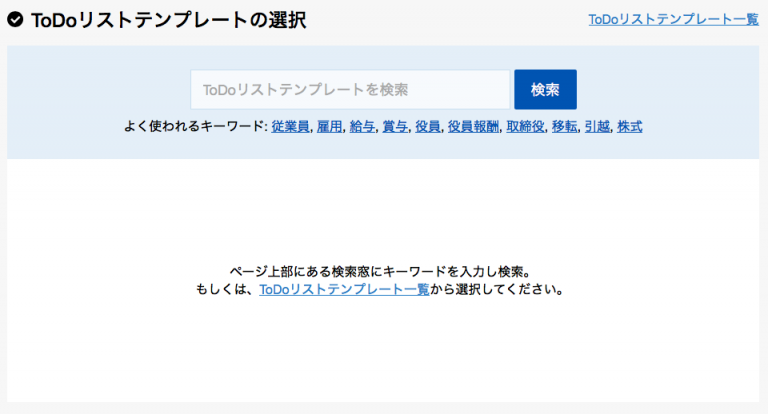Click the 給与 keyword link
The image size is (768, 414).
click(x=362, y=127)
